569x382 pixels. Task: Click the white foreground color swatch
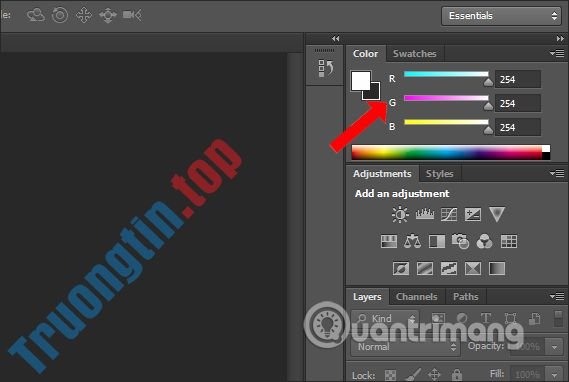click(x=360, y=80)
